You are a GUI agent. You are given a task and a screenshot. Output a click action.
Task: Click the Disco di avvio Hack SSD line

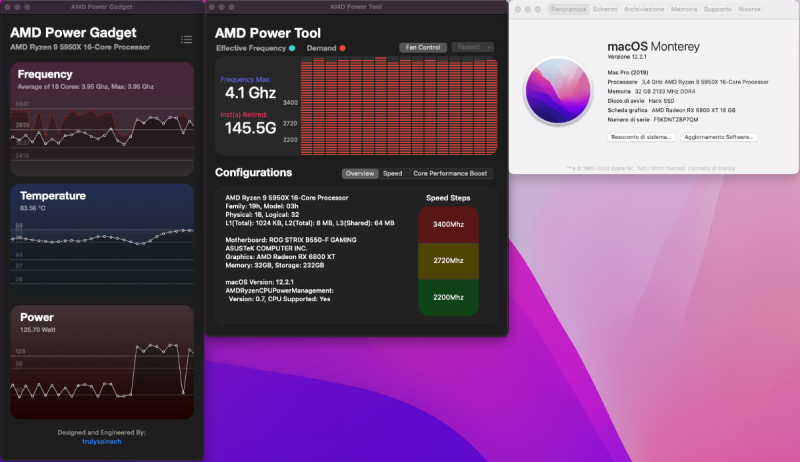[x=641, y=101]
